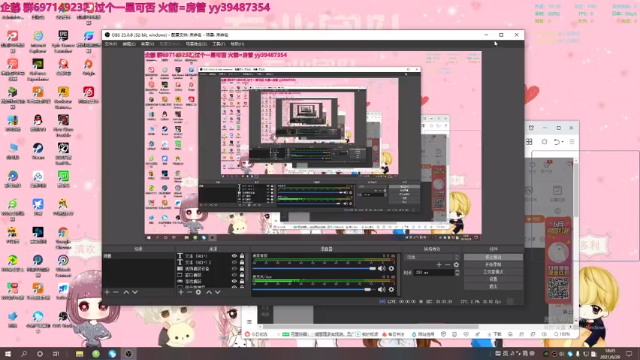640x360 pixels.
Task: Open OBS icon in Windows taskbar
Action: pos(129,354)
